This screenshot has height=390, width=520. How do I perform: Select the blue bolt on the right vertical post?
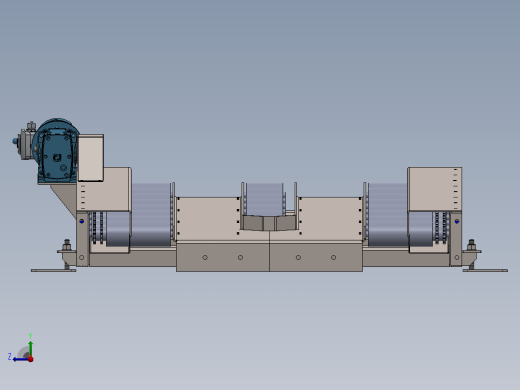click(457, 221)
